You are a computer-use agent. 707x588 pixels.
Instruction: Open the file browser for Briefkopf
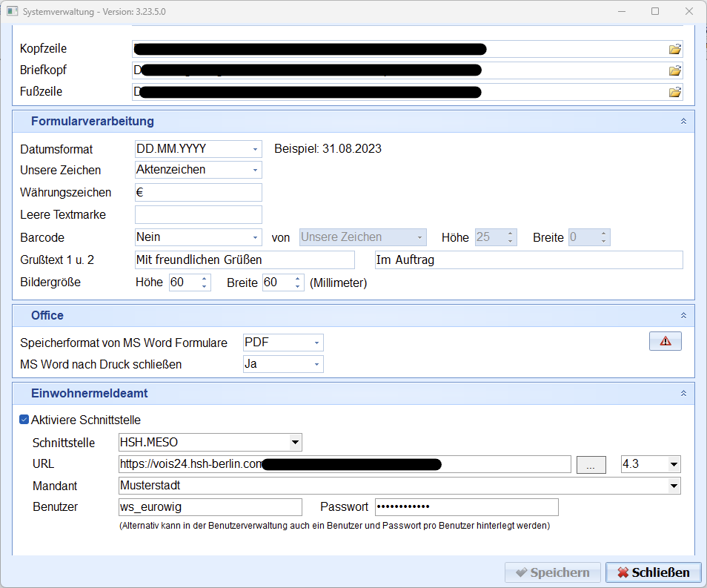(674, 71)
